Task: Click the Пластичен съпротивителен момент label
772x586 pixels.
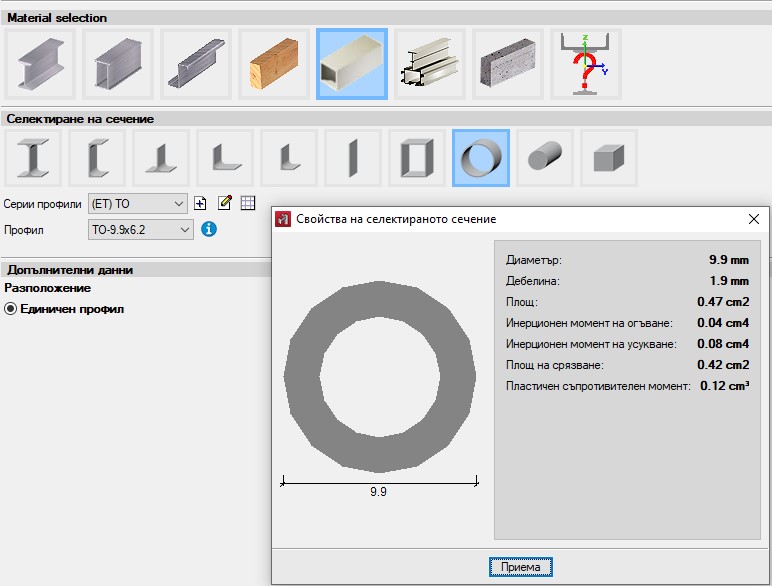Action: click(598, 386)
